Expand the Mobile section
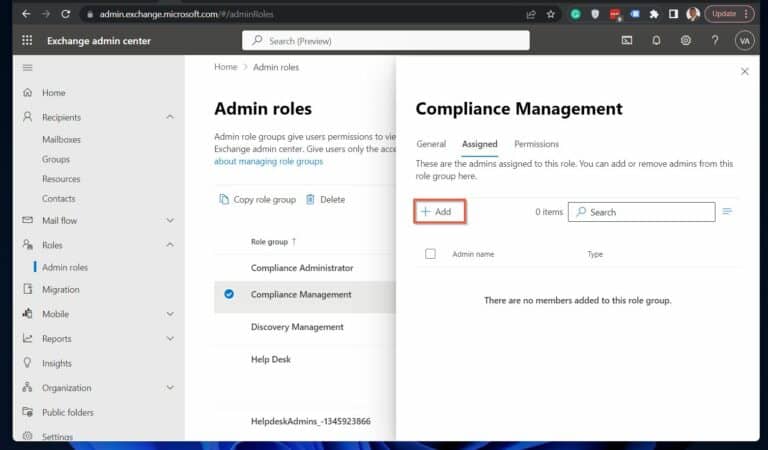The height and width of the screenshot is (450, 768). (169, 314)
